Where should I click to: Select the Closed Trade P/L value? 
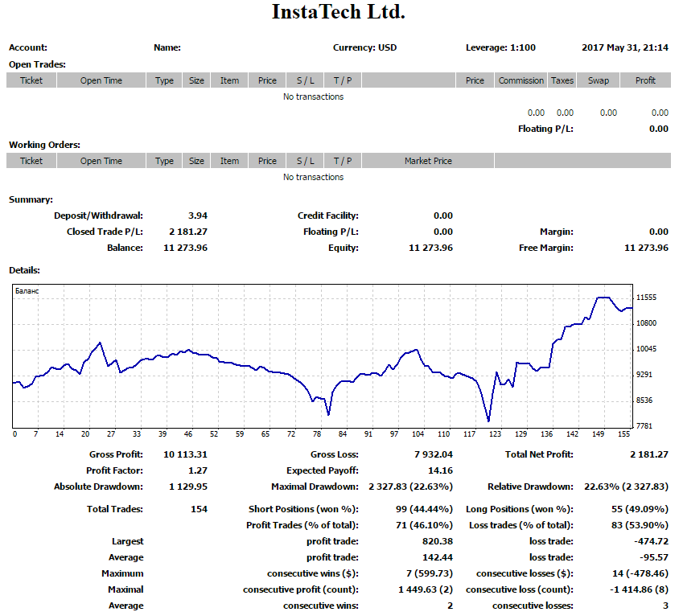[x=188, y=232]
